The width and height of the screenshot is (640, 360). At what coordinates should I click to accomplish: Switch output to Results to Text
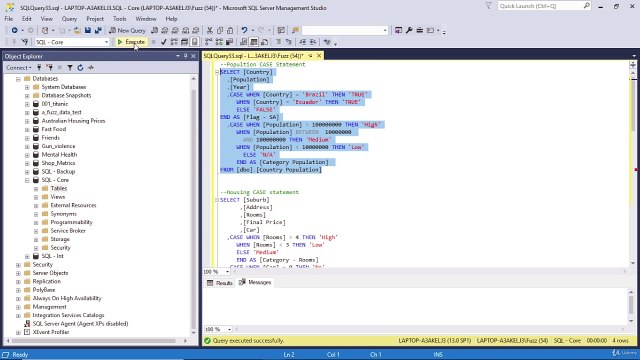click(x=243, y=42)
